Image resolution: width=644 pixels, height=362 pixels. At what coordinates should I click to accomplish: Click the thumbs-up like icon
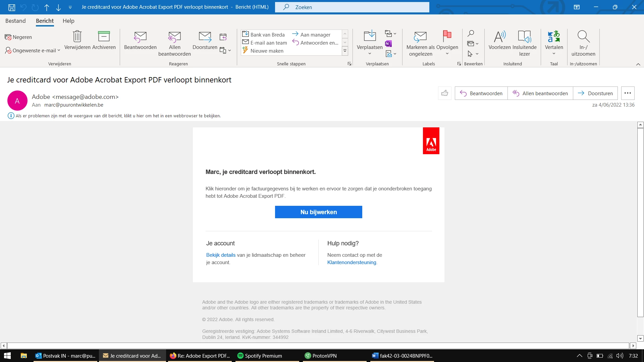tap(445, 93)
